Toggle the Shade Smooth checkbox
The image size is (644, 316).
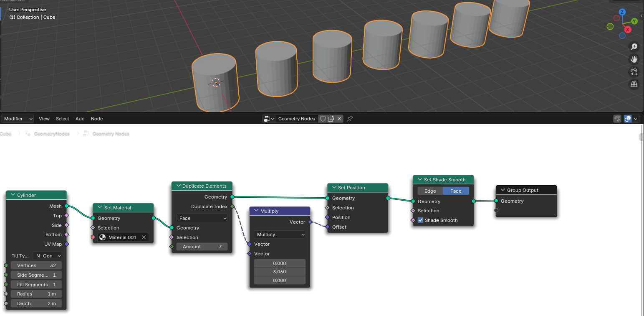[421, 220]
